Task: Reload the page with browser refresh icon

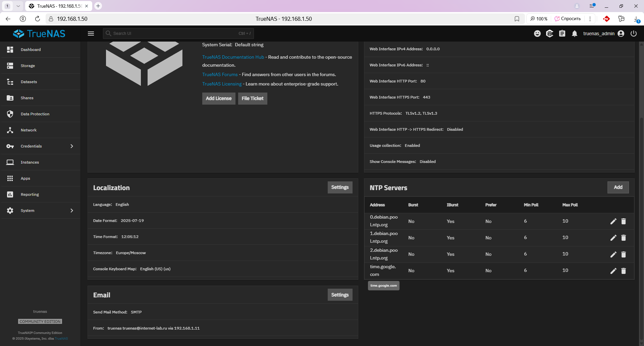Action: tap(38, 19)
